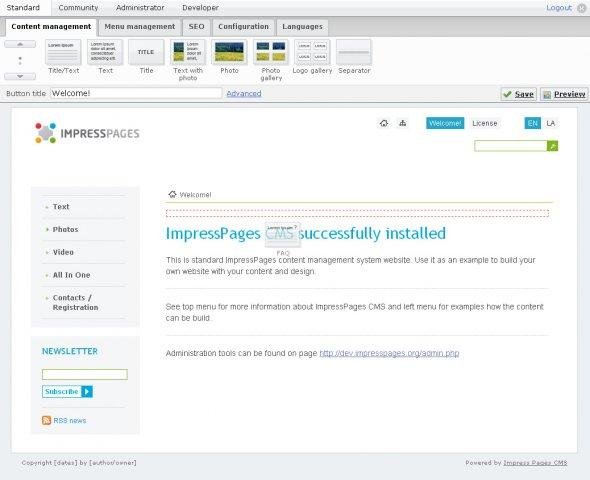Click the NEWSLETTER heading
This screenshot has width=590, height=480.
point(70,351)
